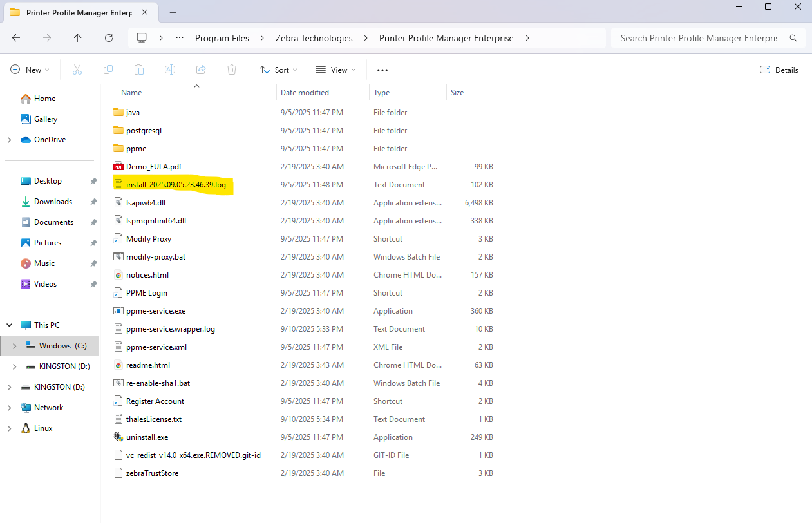Open the View dropdown menu
This screenshot has height=523, width=812.
pyautogui.click(x=335, y=70)
